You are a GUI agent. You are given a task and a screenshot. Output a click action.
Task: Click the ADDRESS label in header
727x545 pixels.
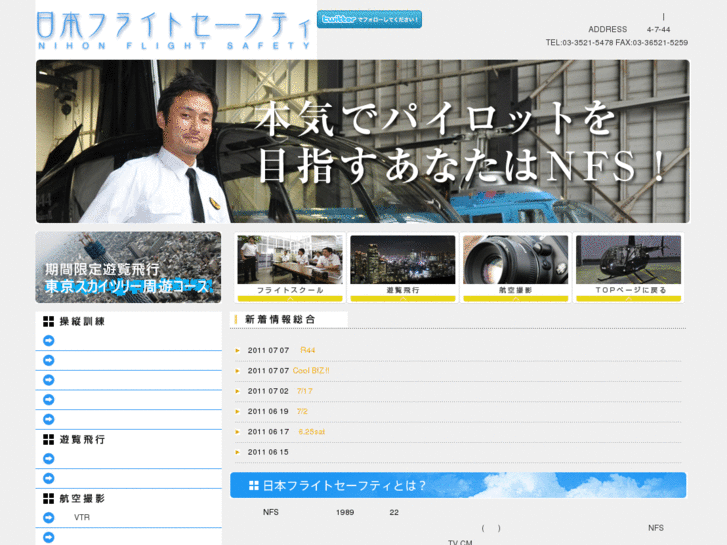[x=608, y=30]
